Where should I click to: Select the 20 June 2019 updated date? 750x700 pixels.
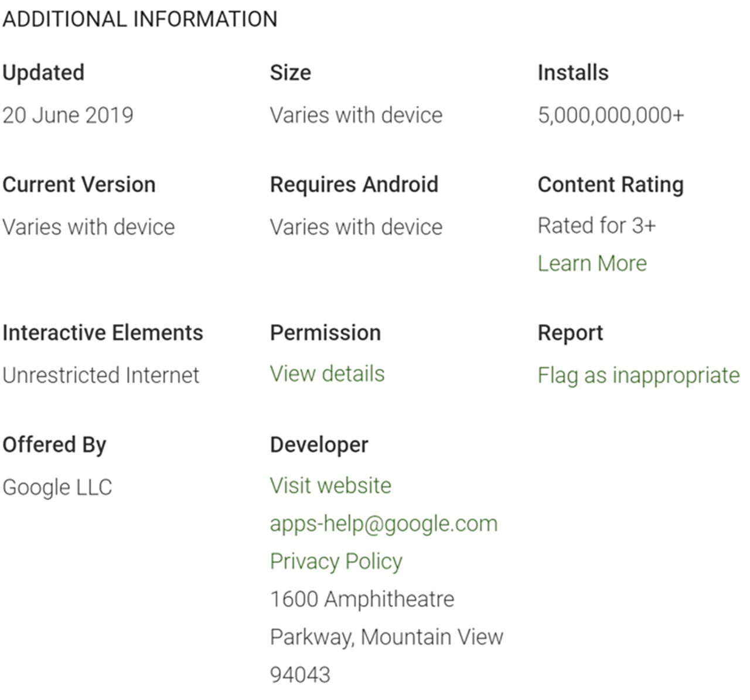click(68, 115)
